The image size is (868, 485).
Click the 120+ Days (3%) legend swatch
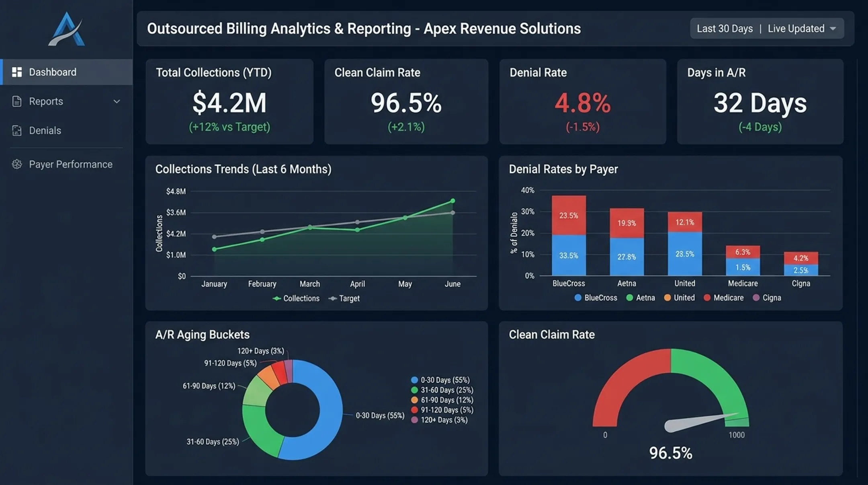[414, 420]
